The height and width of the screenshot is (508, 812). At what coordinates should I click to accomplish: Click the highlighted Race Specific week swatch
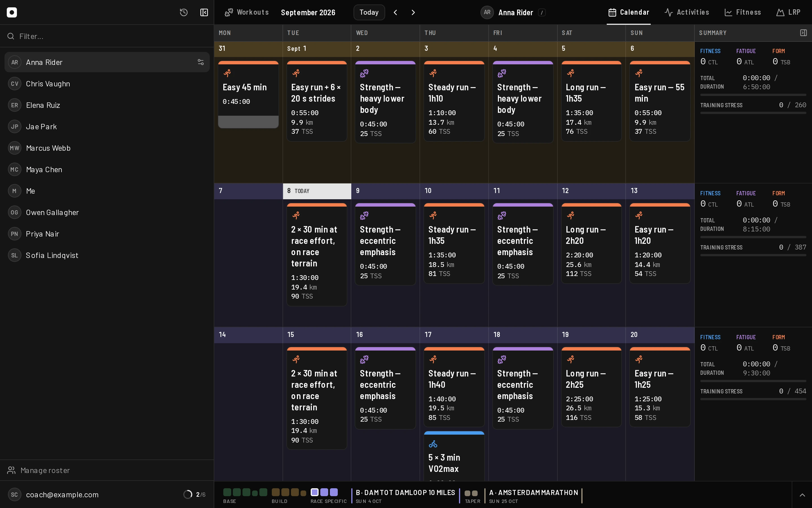click(x=314, y=492)
